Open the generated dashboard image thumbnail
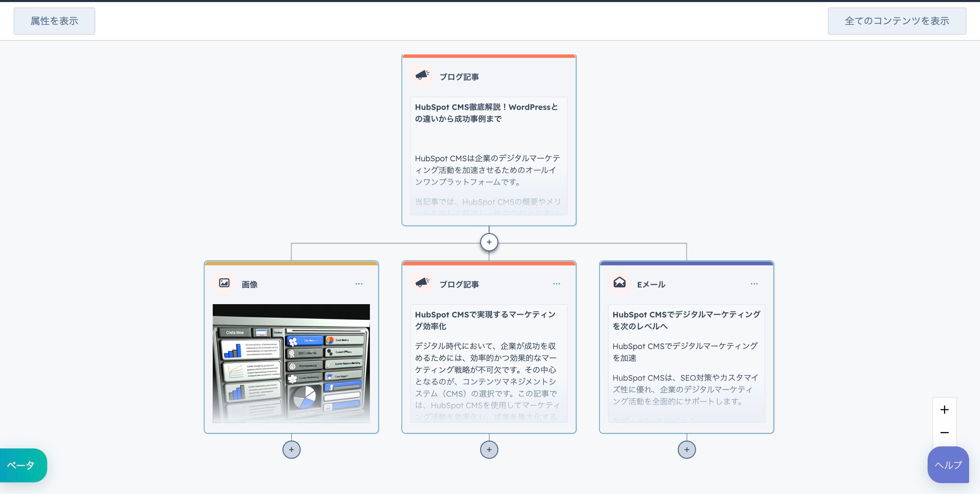 [x=291, y=363]
